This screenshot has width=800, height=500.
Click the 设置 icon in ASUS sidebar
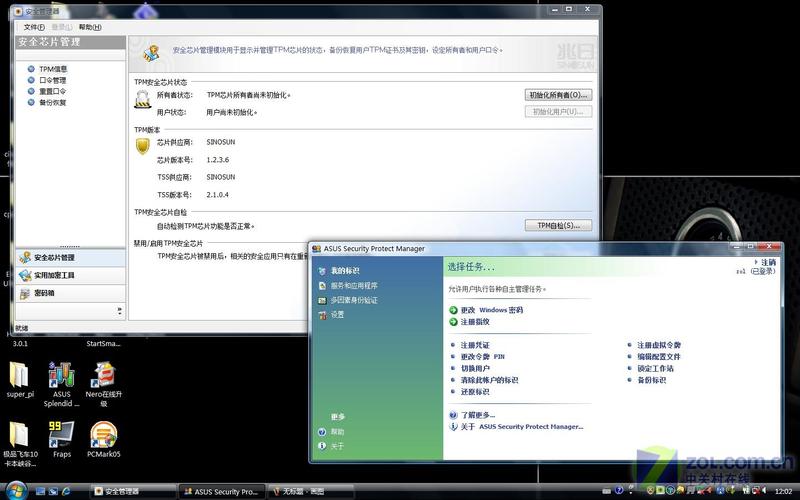coord(322,315)
